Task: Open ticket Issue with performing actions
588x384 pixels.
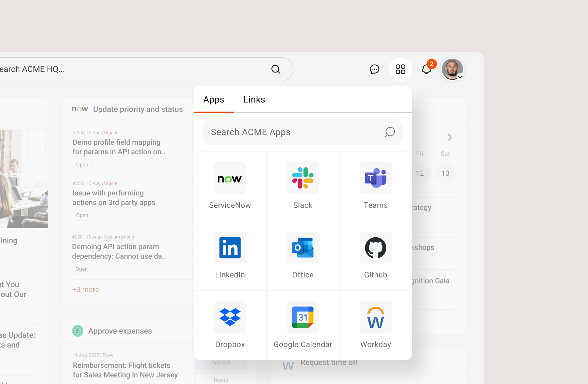Action: click(114, 198)
